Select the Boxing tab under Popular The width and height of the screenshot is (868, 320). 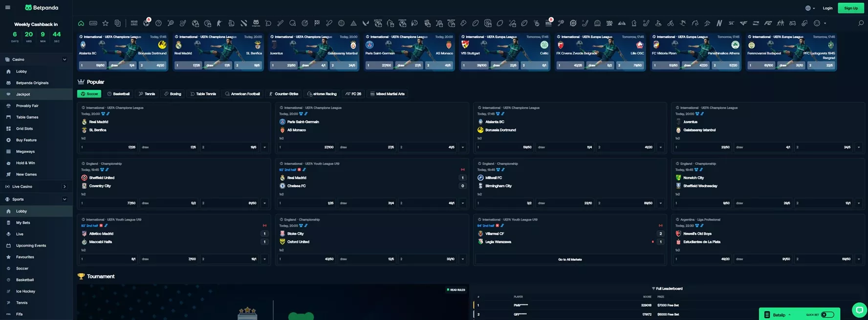pos(173,94)
